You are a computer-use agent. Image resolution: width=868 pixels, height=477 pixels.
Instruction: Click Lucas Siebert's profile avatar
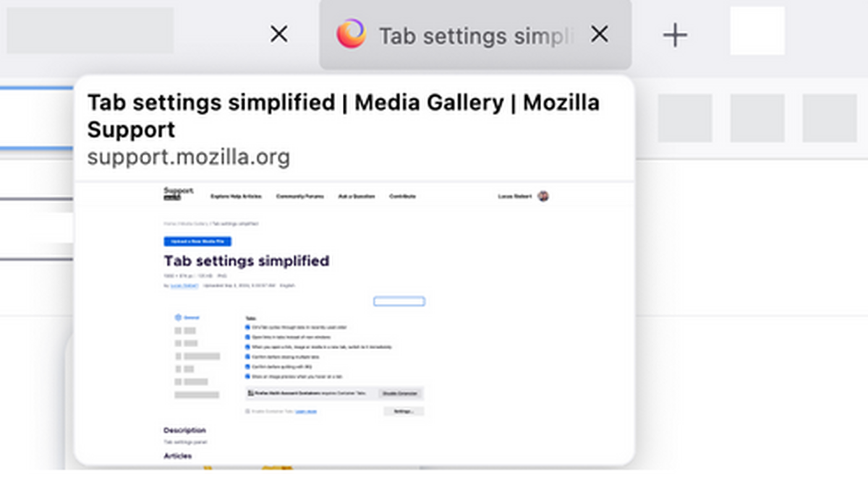[543, 196]
